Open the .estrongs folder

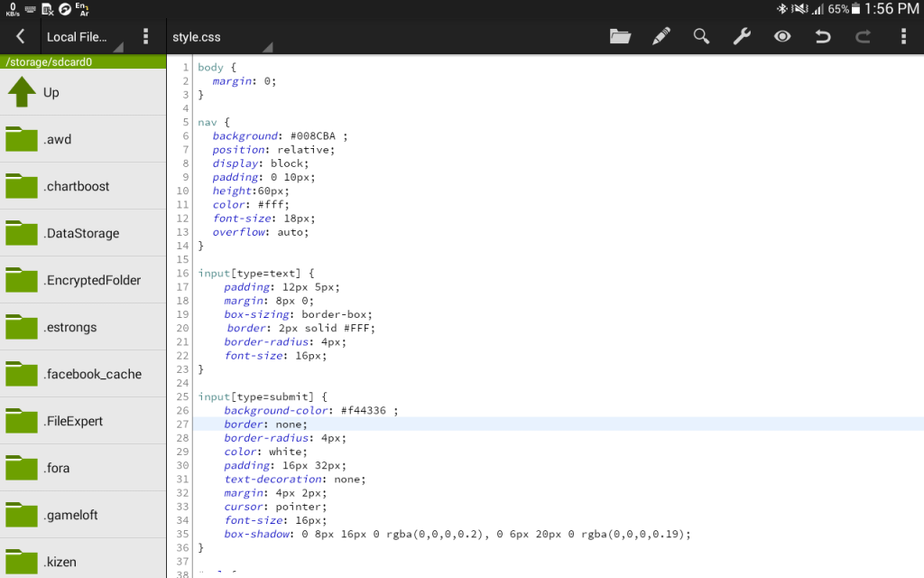83,327
